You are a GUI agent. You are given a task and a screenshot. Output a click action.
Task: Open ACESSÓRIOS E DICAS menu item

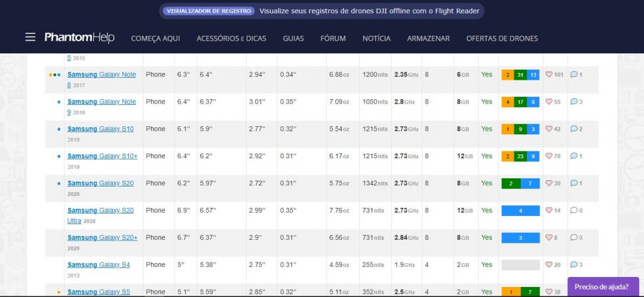[x=231, y=38]
